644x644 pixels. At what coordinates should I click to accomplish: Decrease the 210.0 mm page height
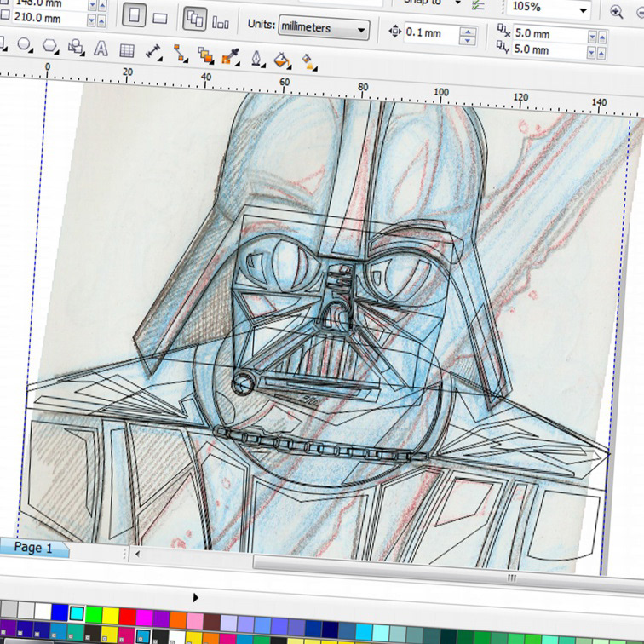click(x=92, y=20)
